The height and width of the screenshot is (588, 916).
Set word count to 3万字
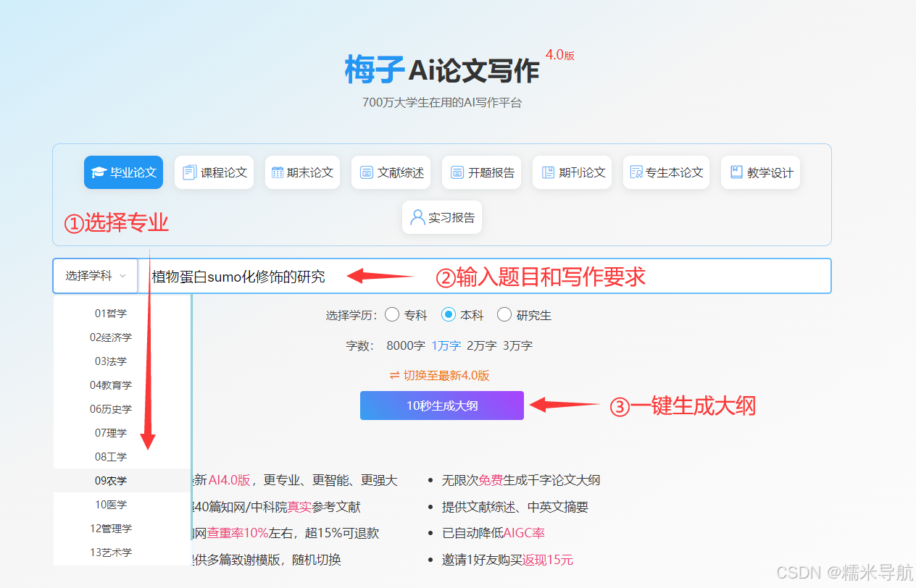[518, 345]
